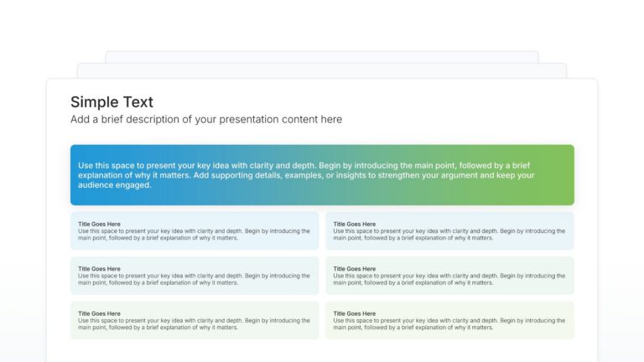Select "Title Goes Here" in the bottom-right card
This screenshot has width=644, height=362.
pyautogui.click(x=354, y=313)
